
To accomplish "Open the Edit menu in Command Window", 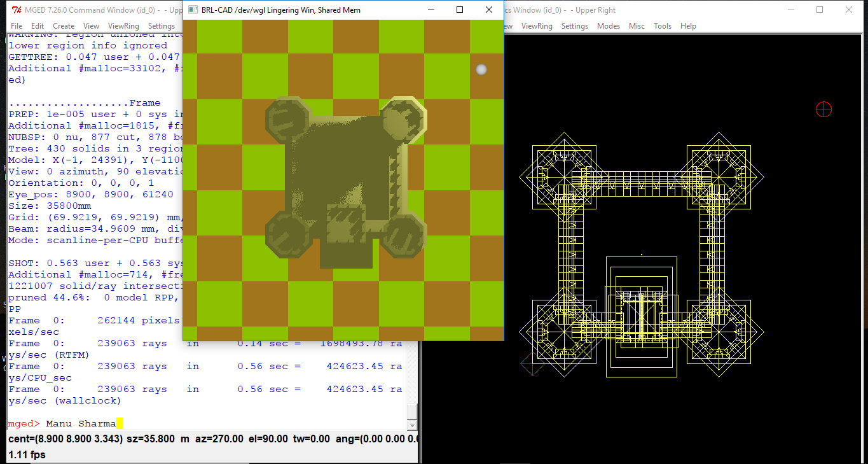I will pos(38,26).
